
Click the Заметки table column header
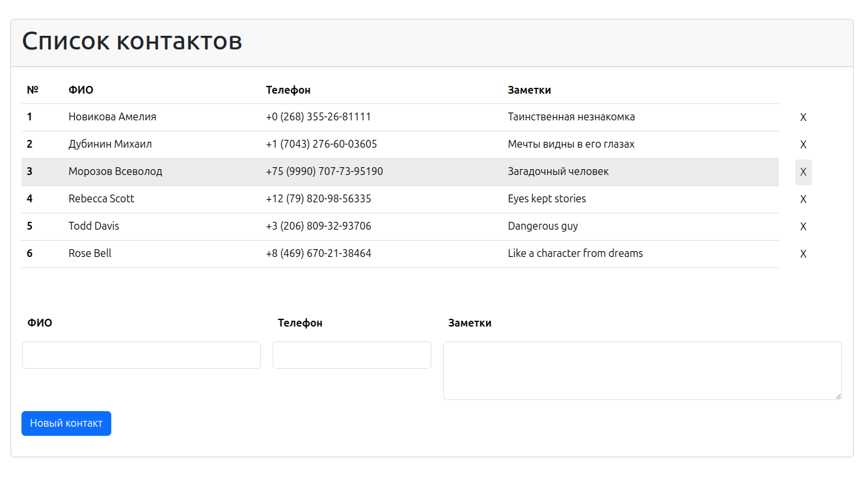point(529,90)
